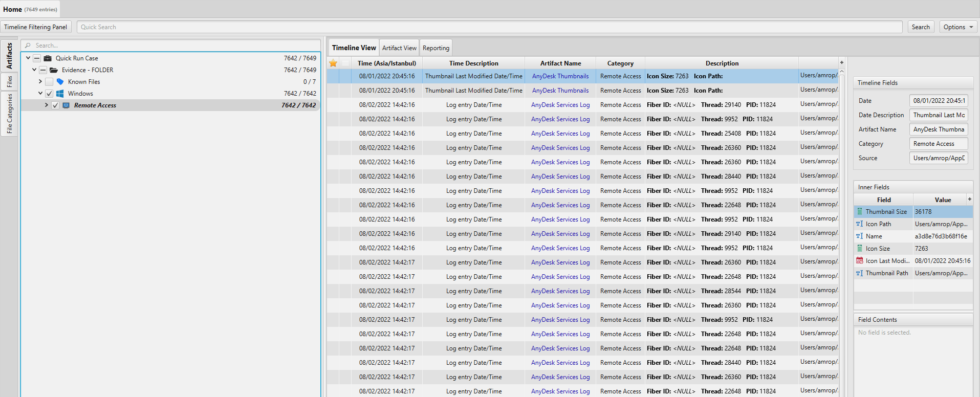
Task: Select the Known Files tree item label
Action: coord(84,82)
